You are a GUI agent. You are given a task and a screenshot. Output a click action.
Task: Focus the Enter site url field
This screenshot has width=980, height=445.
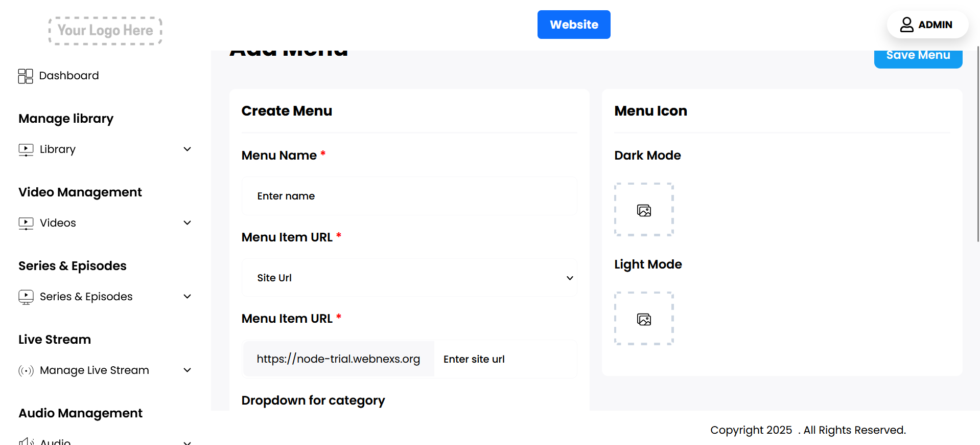coord(505,359)
